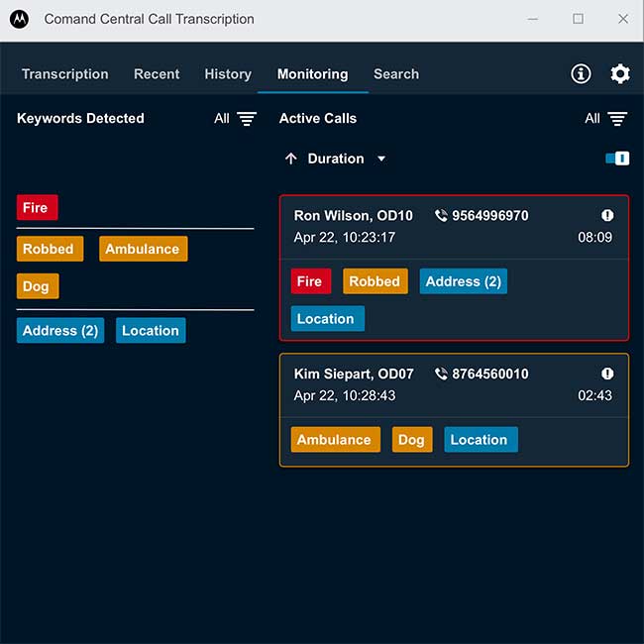The width and height of the screenshot is (644, 644).
Task: Minimize the Call Transcription window
Action: point(533,19)
